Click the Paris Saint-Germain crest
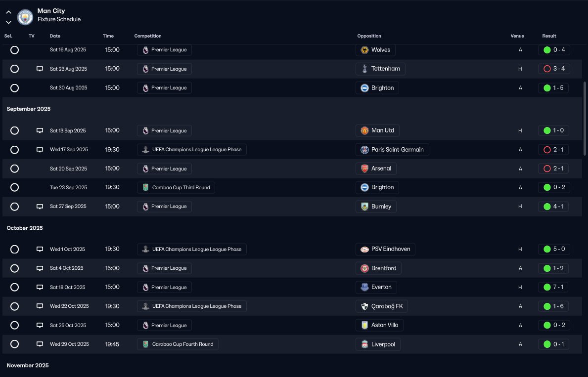 click(364, 150)
